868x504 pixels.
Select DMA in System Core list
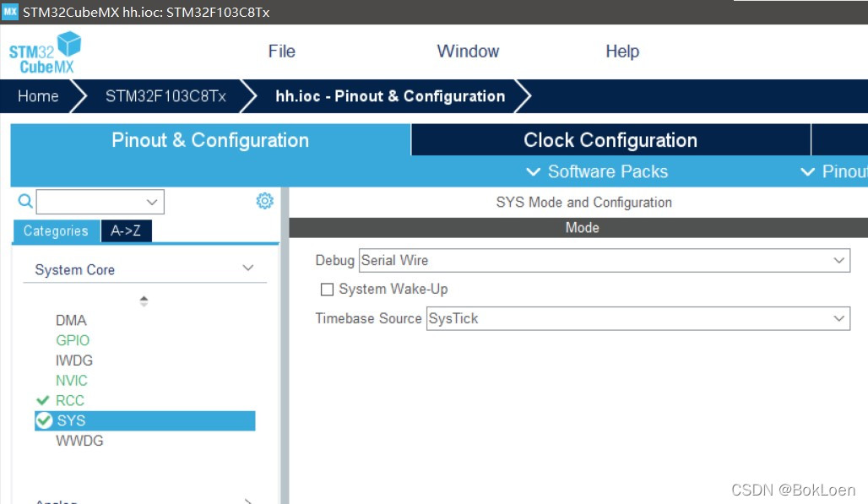72,320
